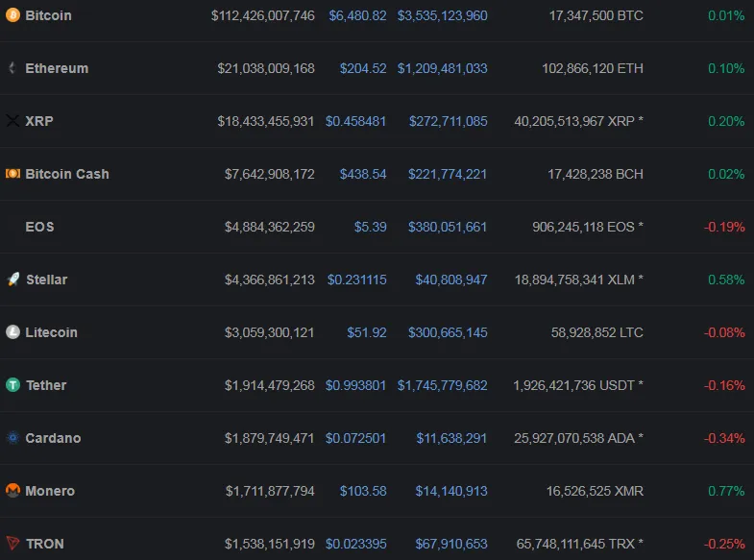This screenshot has width=754, height=560.
Task: Click Bitcoin Cash price $438.54
Action: [x=363, y=174]
